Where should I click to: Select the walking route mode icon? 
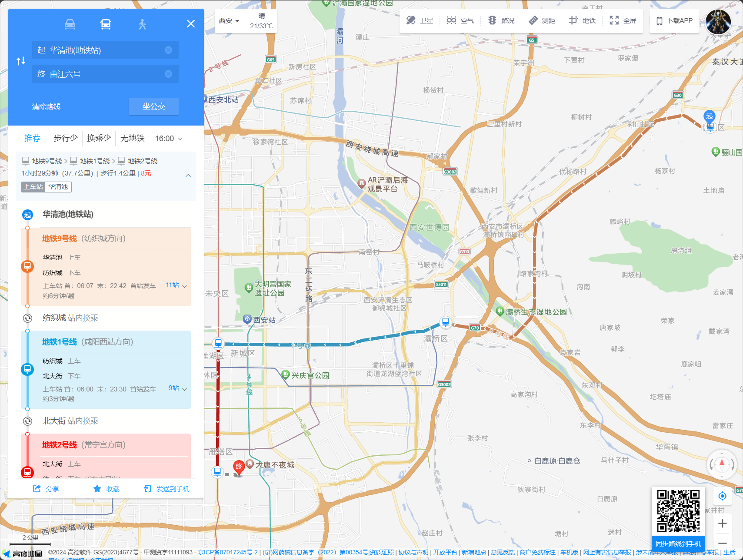point(142,24)
